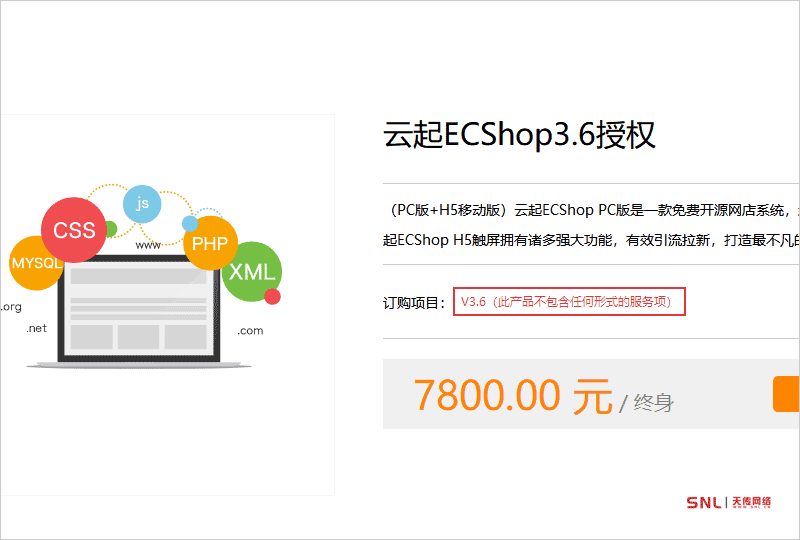Click the small blue dot beside PHP
This screenshot has width=800, height=540.
click(190, 224)
